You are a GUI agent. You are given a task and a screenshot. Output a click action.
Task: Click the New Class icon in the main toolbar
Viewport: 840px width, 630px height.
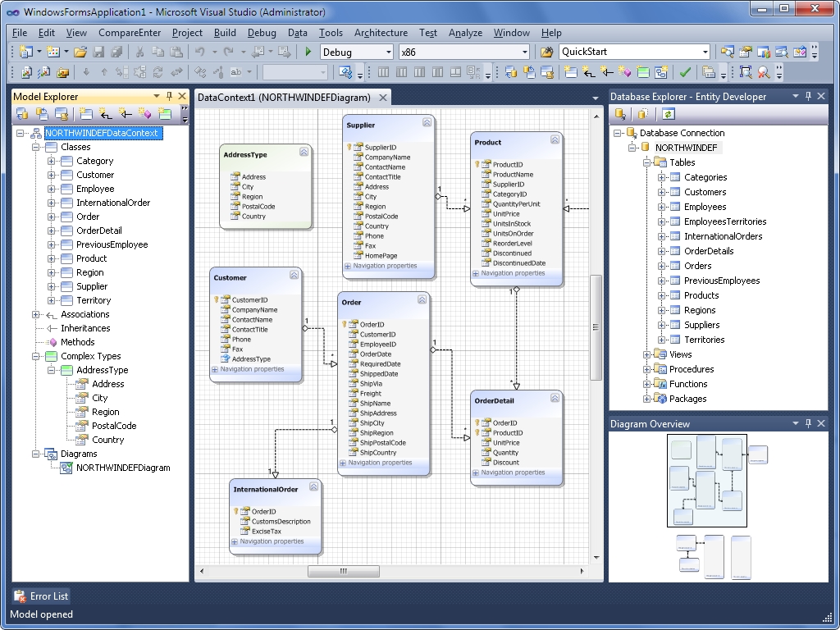tap(571, 72)
